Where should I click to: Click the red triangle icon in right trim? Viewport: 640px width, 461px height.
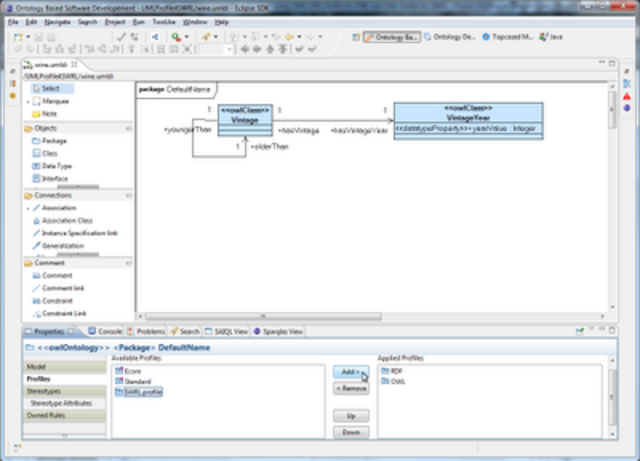[627, 96]
